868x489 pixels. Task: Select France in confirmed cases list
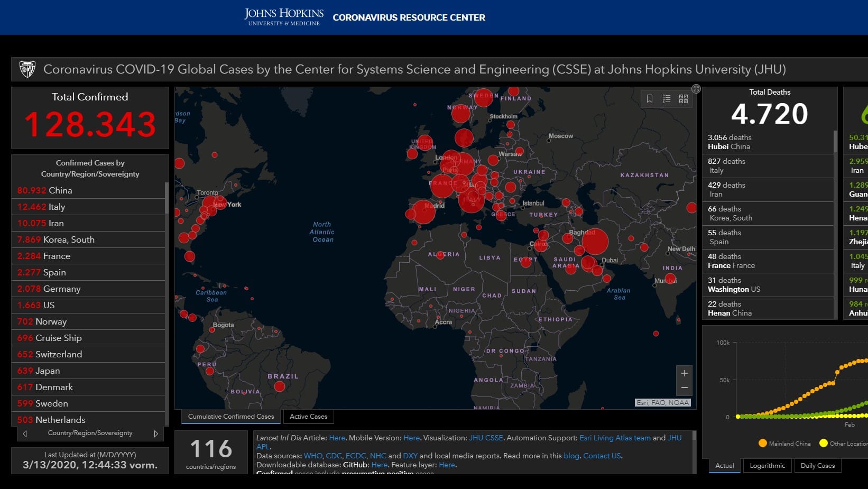(88, 256)
